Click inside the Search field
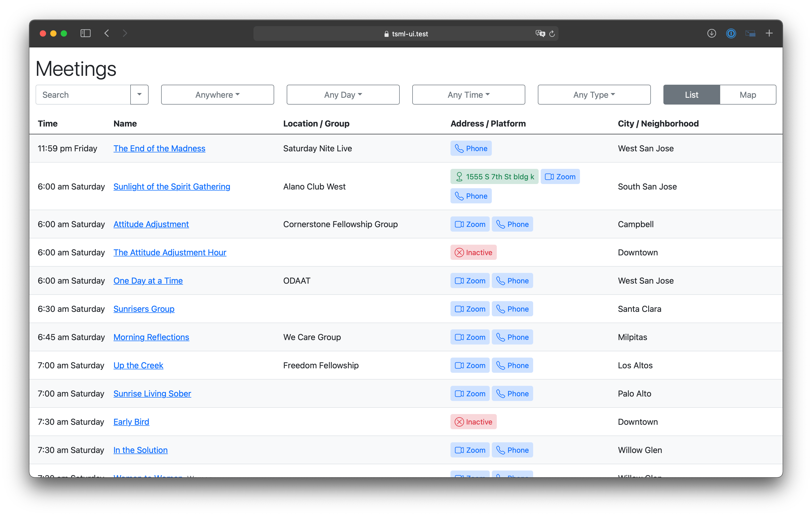 83,95
